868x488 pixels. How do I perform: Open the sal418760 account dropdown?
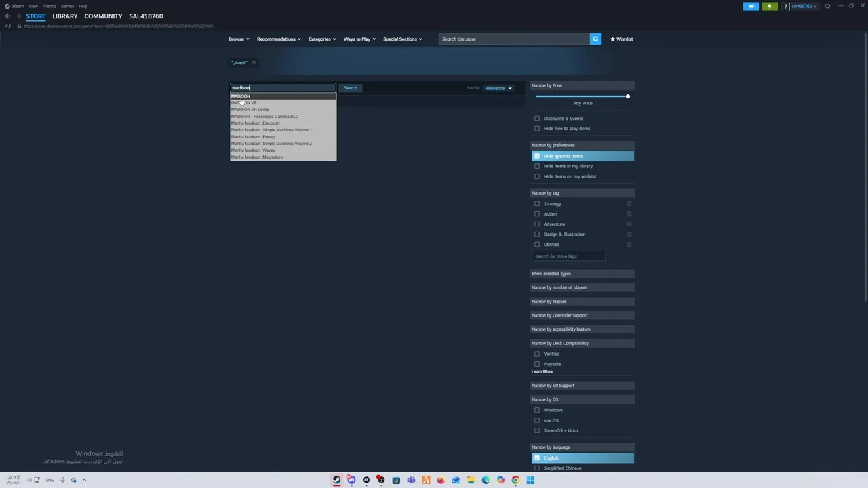coord(804,6)
